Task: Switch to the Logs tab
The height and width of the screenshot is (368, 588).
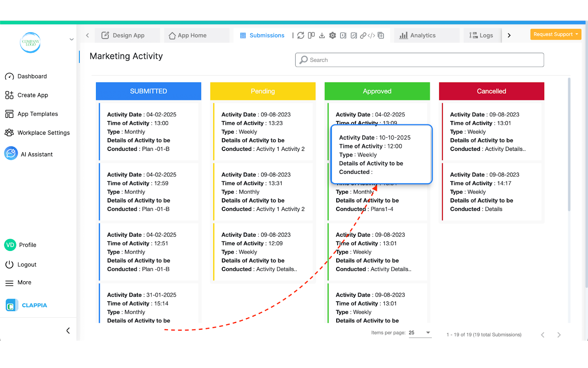Action: pyautogui.click(x=483, y=35)
